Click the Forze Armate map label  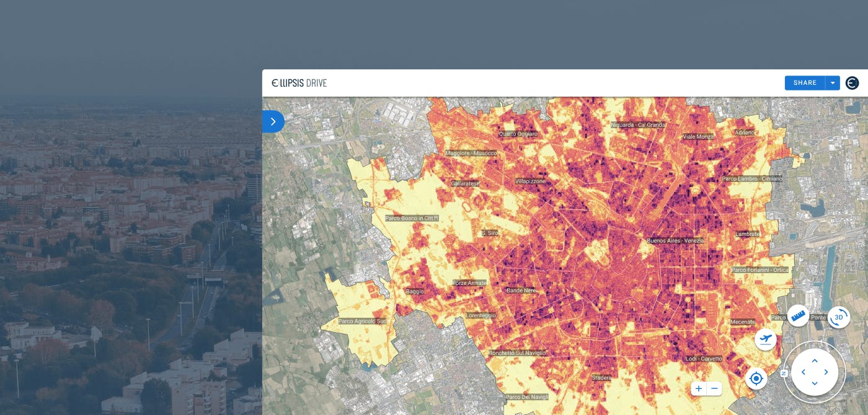point(469,283)
